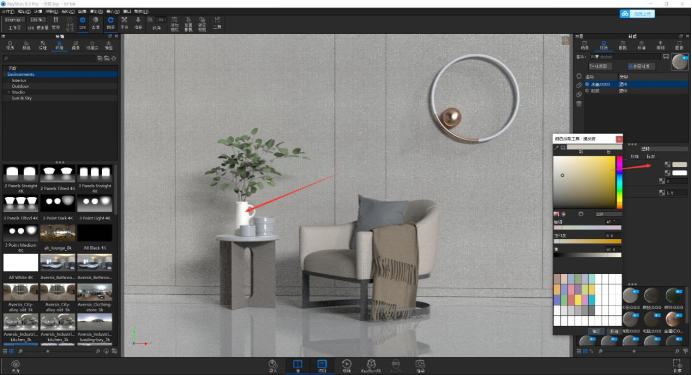Click the blue cloud upload button
Image resolution: width=692 pixels, height=375 pixels.
click(x=637, y=14)
